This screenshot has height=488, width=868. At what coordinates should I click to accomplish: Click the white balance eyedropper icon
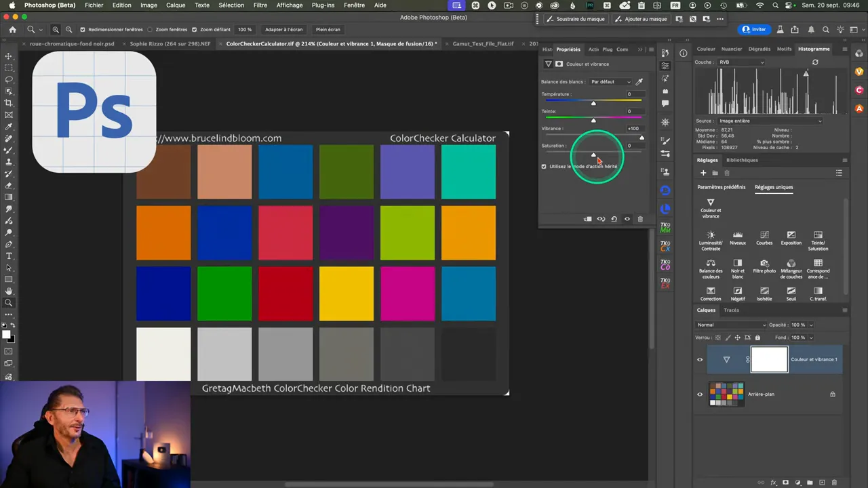[x=639, y=81]
